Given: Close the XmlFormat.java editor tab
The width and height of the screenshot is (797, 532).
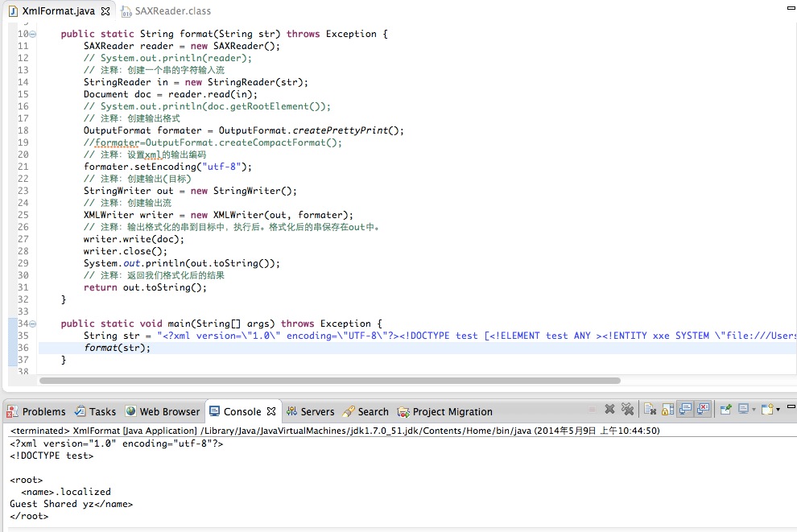Looking at the screenshot, I should coord(105,11).
